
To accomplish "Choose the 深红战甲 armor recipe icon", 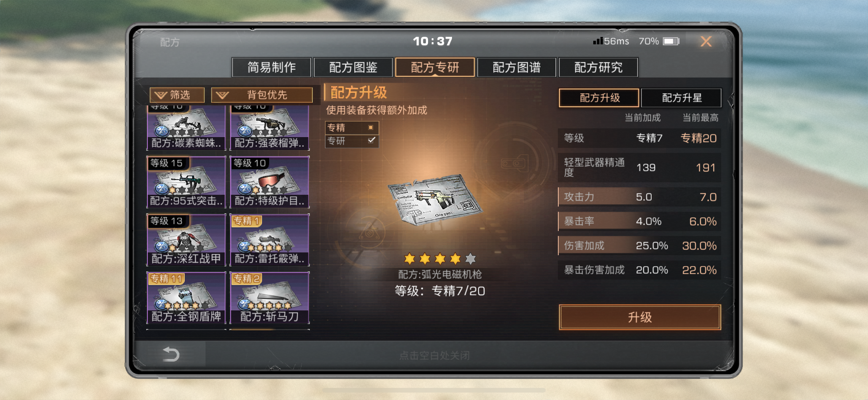I will coord(186,240).
